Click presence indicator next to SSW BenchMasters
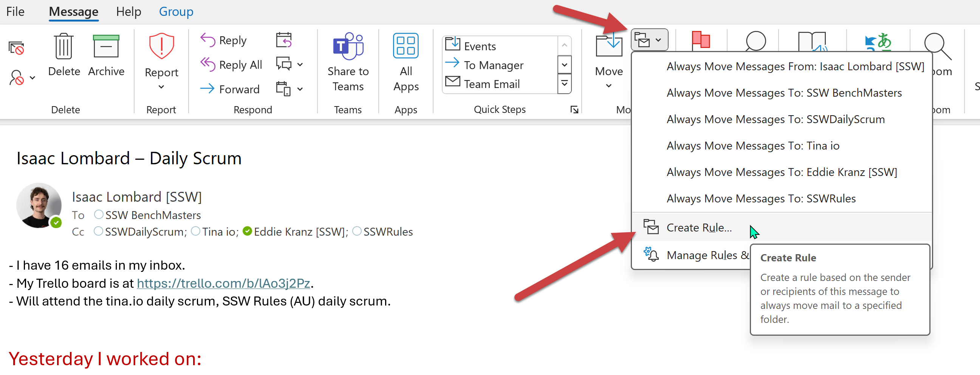Screen dimensions: 980x375 pos(99,215)
